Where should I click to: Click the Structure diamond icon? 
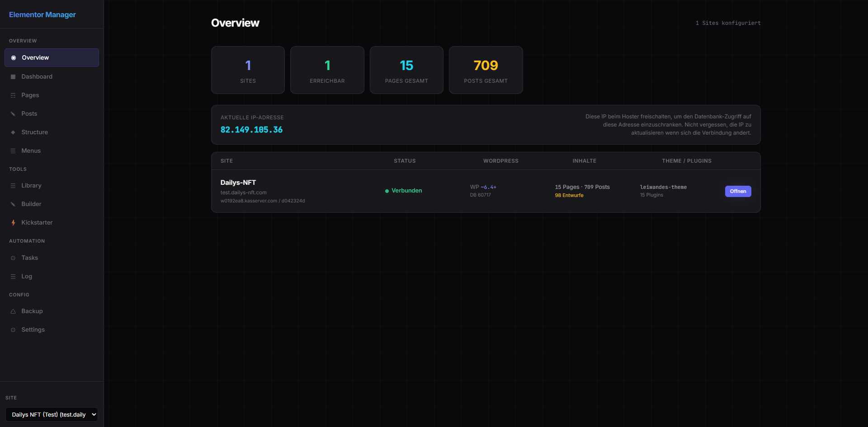pos(13,132)
